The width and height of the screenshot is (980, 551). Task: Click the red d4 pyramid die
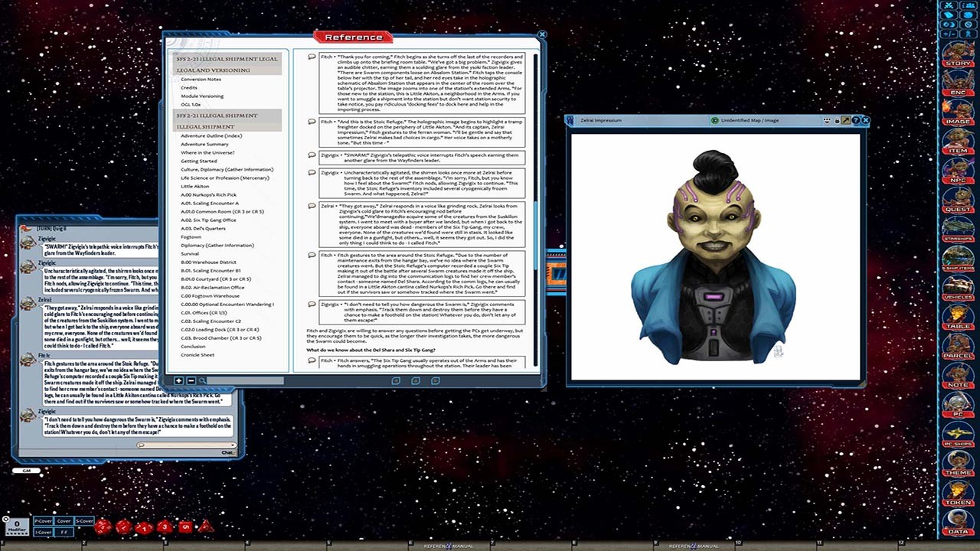(x=205, y=527)
